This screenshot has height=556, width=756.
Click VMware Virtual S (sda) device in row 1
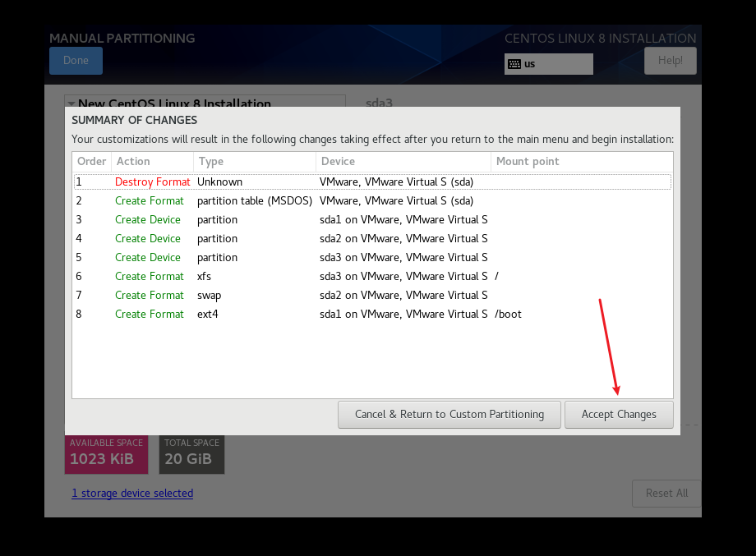click(x=396, y=182)
